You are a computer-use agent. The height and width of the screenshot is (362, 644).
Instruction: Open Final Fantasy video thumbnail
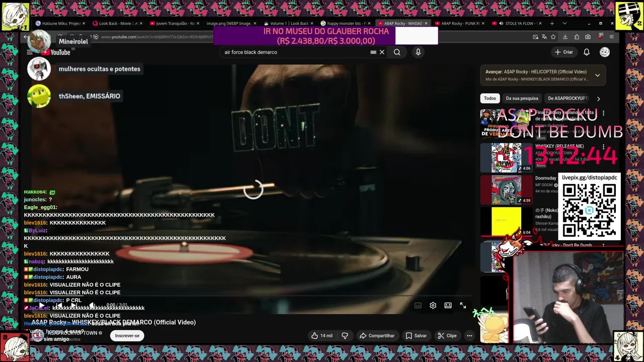506,124
